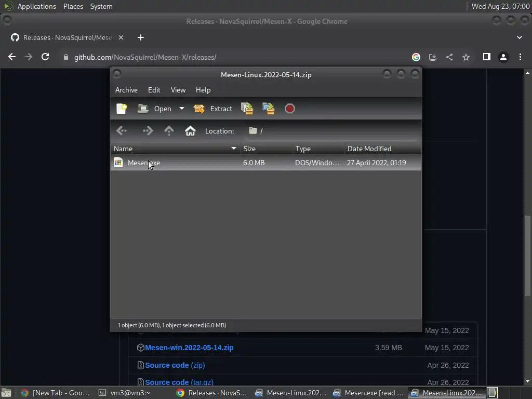This screenshot has height=399, width=532.
Task: Click Extract in the archive toolbar
Action: (x=212, y=109)
